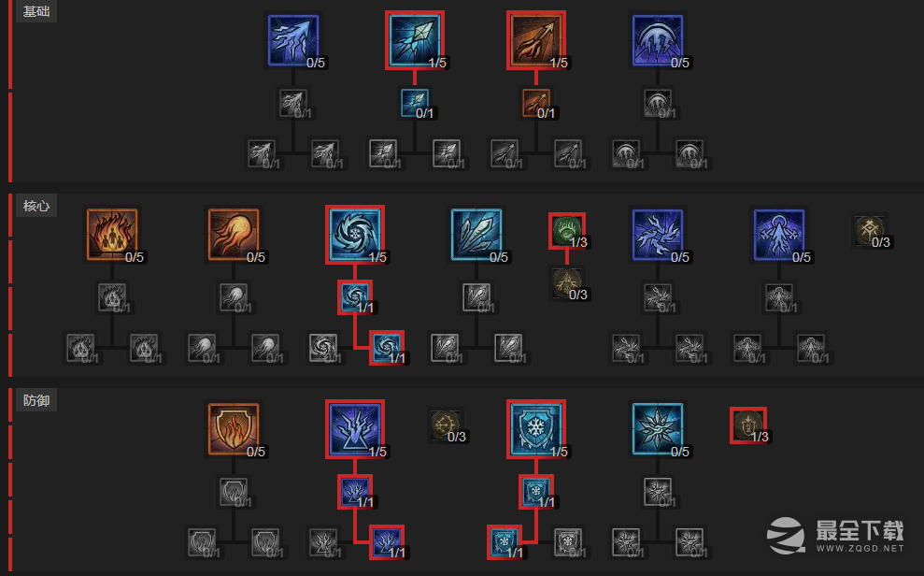Select the Fireball core skill icon

234,234
